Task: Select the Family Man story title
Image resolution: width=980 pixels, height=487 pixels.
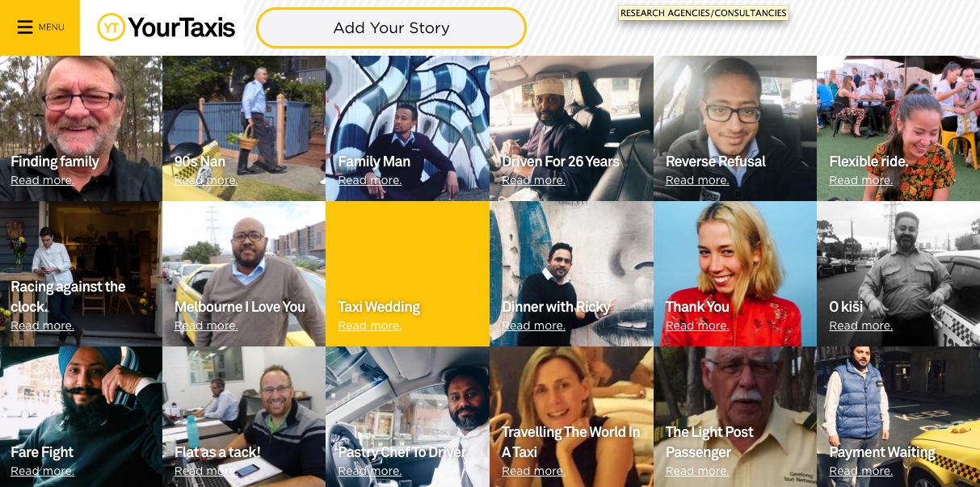Action: (374, 162)
